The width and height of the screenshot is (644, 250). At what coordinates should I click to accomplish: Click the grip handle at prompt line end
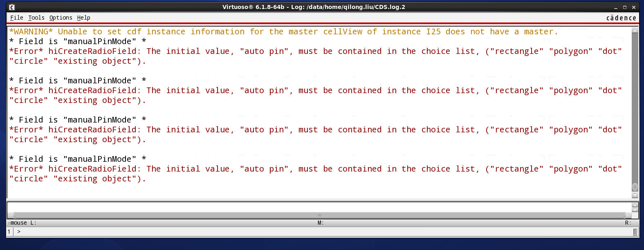coord(635,232)
